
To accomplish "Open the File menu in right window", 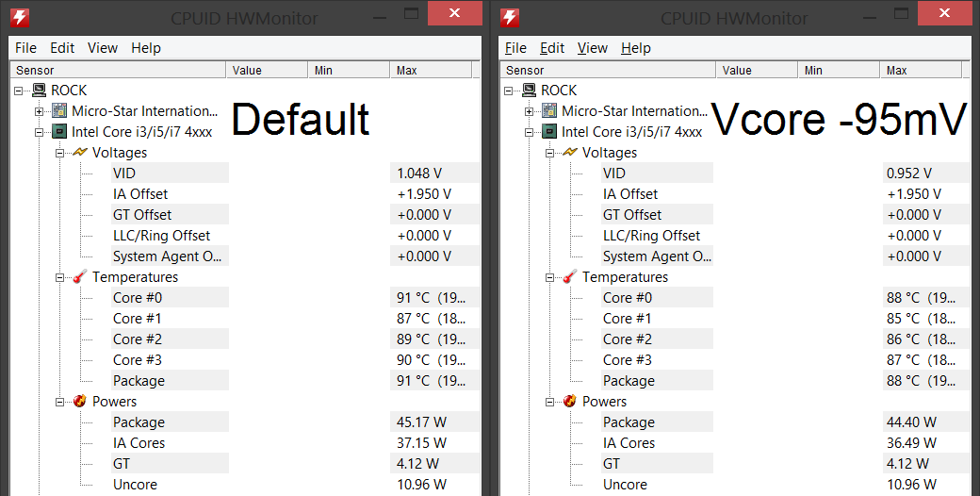I will click(515, 48).
